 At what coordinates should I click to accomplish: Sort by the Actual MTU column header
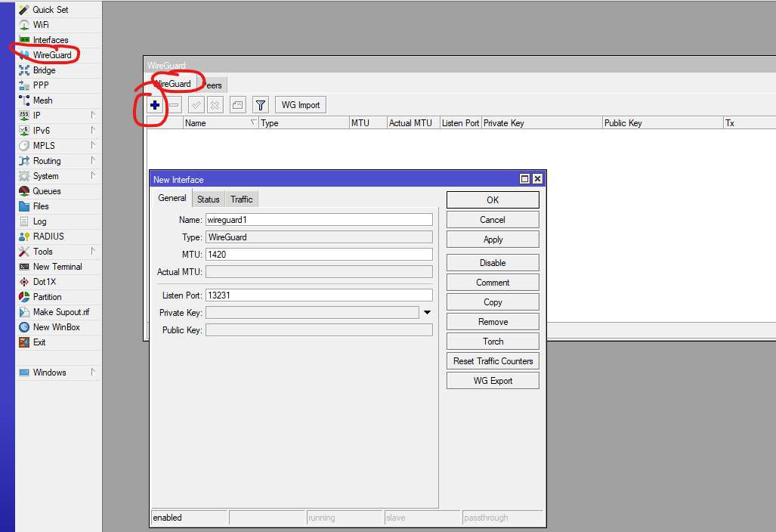tap(413, 123)
